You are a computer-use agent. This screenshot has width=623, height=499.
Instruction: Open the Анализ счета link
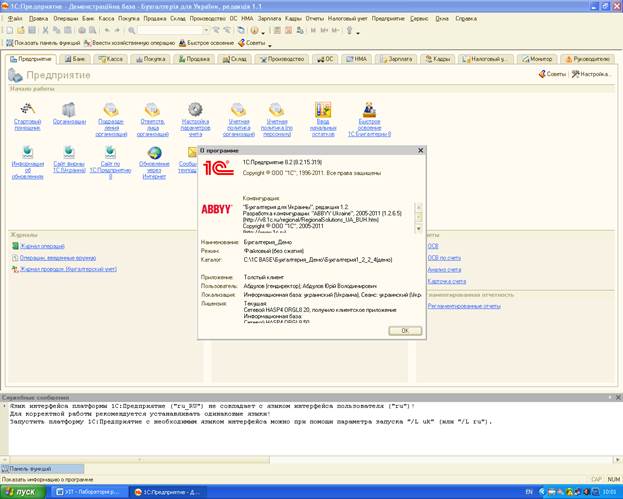tap(444, 269)
